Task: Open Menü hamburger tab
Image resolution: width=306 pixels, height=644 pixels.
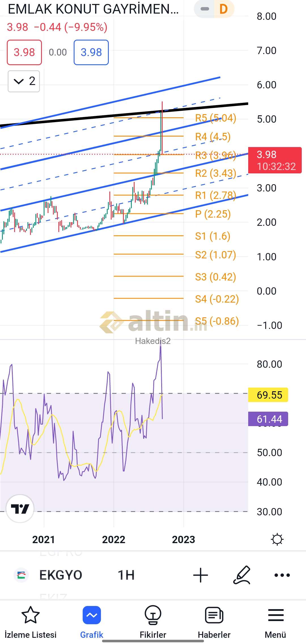Action: [275, 623]
